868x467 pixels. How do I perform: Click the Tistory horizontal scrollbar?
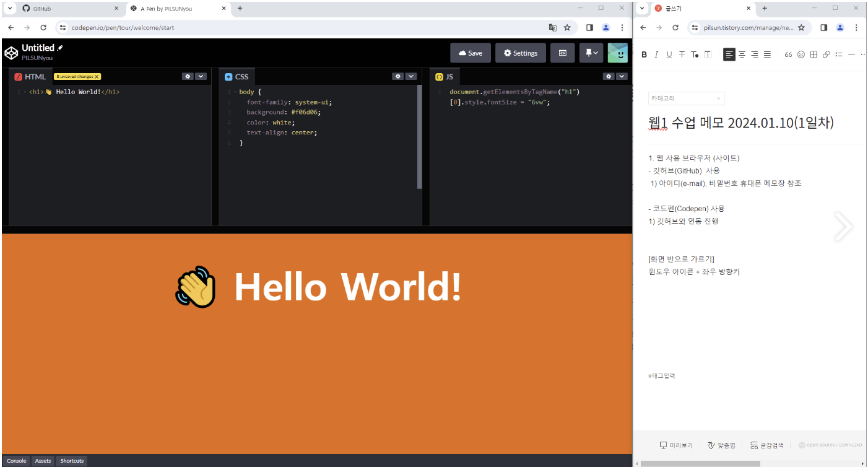coord(700,463)
